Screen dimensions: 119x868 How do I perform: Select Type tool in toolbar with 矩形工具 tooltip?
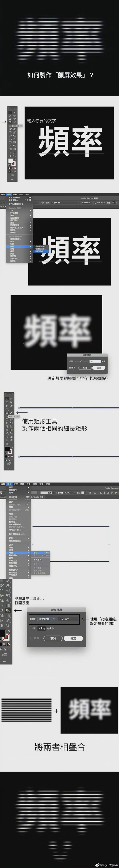[x=7, y=409]
